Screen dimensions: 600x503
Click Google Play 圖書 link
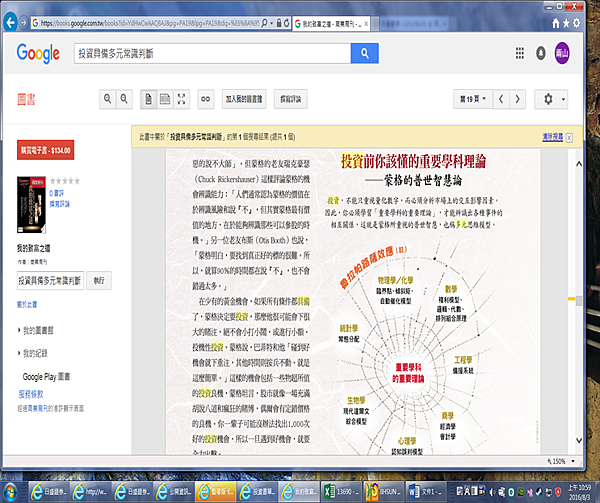(46, 377)
